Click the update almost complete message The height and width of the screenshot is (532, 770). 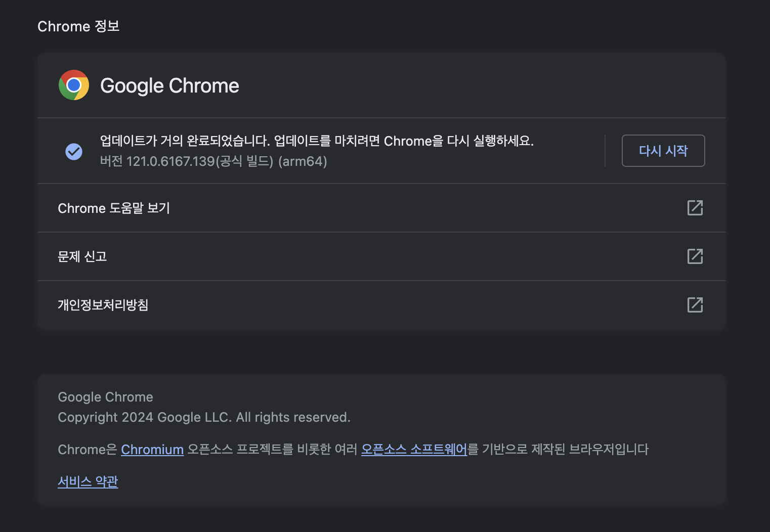(317, 141)
